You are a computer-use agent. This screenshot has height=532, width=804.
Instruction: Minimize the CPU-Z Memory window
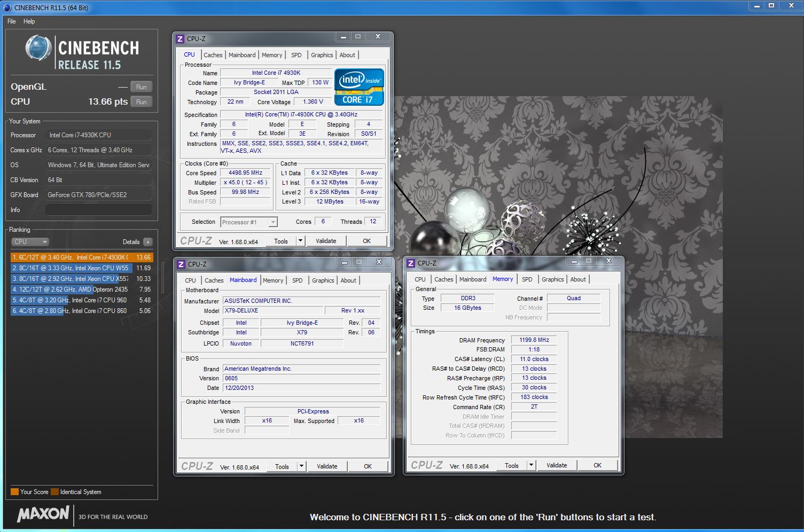(x=574, y=262)
